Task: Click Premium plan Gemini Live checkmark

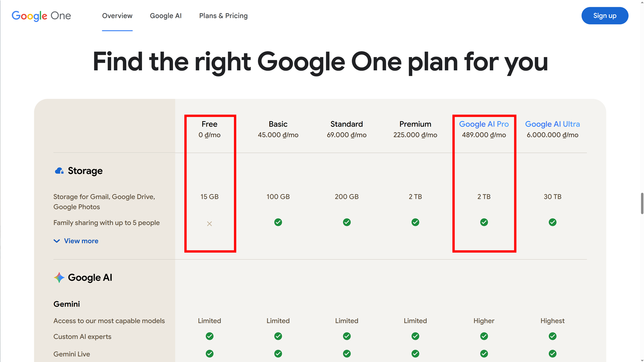Action: coord(415,354)
